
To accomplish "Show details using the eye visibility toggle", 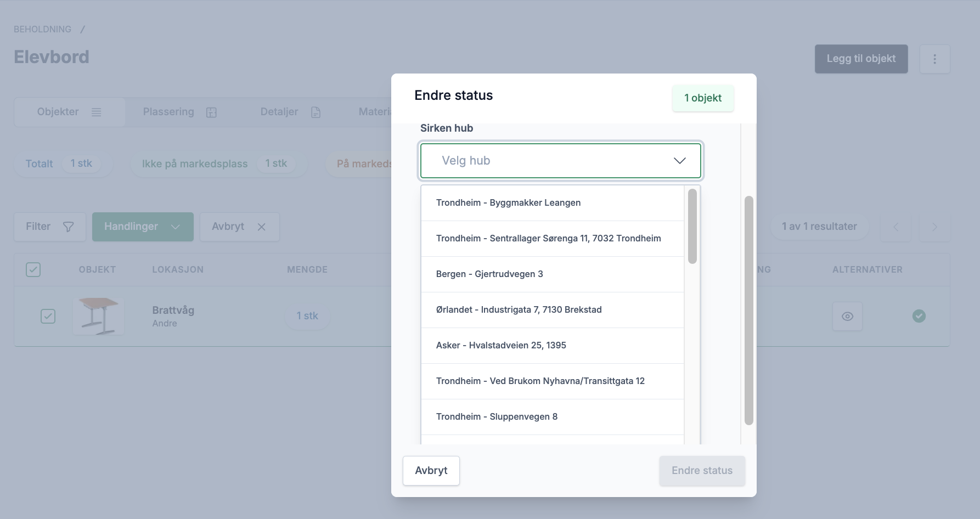I will [x=847, y=316].
